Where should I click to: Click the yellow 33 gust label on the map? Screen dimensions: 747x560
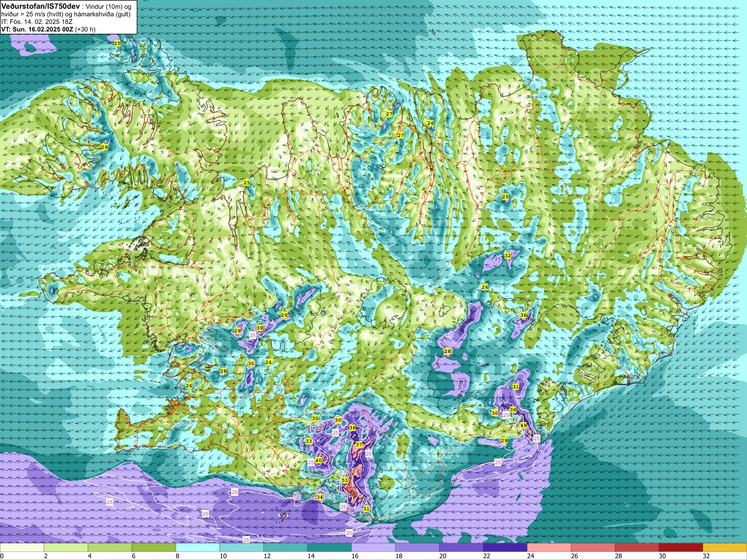click(x=308, y=441)
